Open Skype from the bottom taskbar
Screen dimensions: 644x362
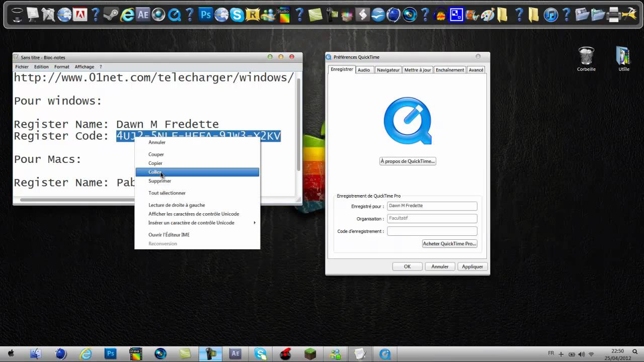click(x=261, y=353)
